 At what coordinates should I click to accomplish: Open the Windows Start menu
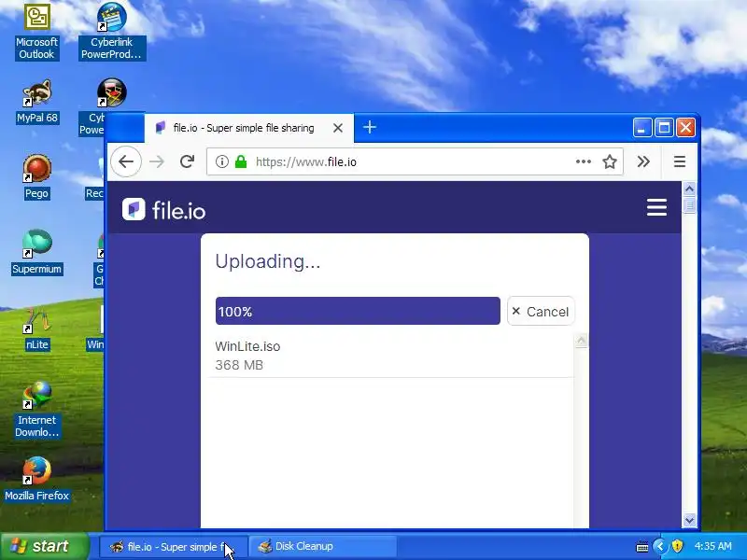pyautogui.click(x=44, y=546)
